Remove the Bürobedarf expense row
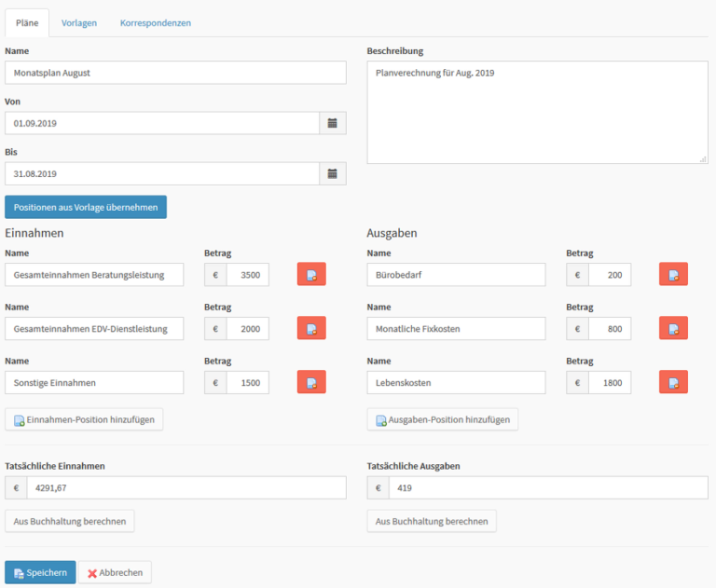716x588 pixels. [x=673, y=274]
